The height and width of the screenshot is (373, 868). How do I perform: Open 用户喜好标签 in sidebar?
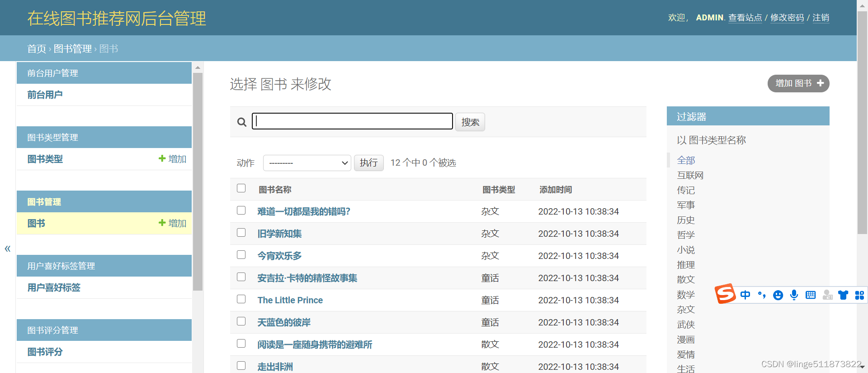click(x=54, y=287)
